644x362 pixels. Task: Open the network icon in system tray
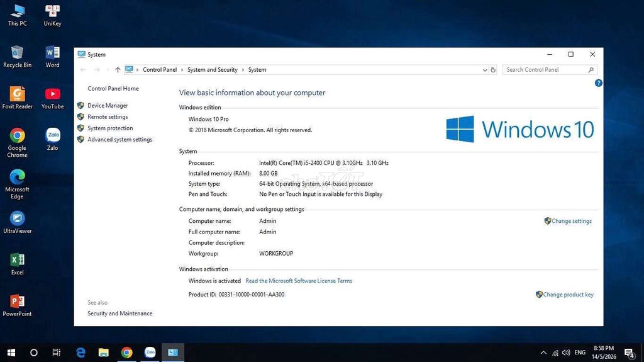pos(555,353)
